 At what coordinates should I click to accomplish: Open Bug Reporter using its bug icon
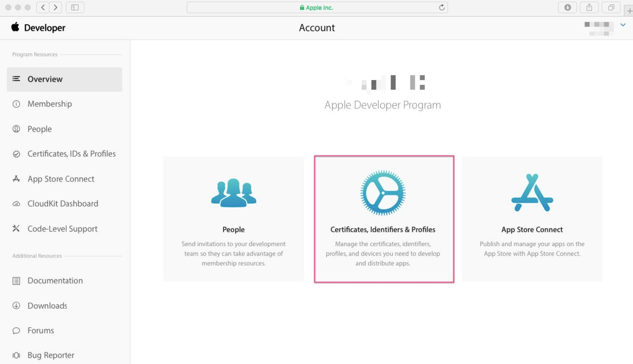tap(17, 355)
